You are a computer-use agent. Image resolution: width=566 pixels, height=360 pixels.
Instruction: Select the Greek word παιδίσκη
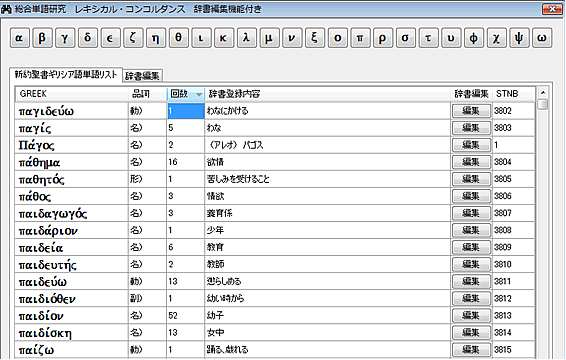click(45, 333)
